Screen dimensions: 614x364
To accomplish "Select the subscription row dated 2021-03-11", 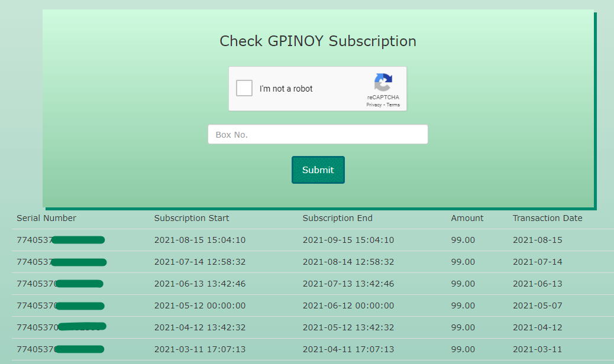I will pos(307,349).
